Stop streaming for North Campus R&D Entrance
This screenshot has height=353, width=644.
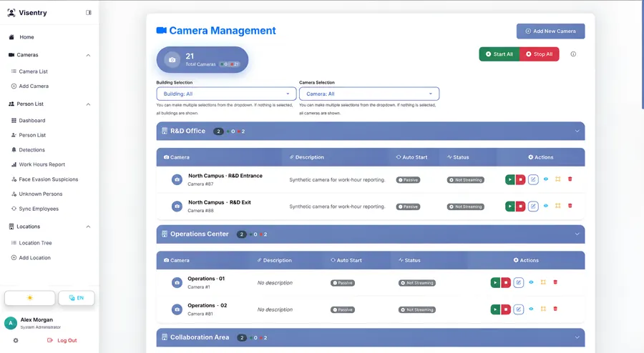pos(520,179)
